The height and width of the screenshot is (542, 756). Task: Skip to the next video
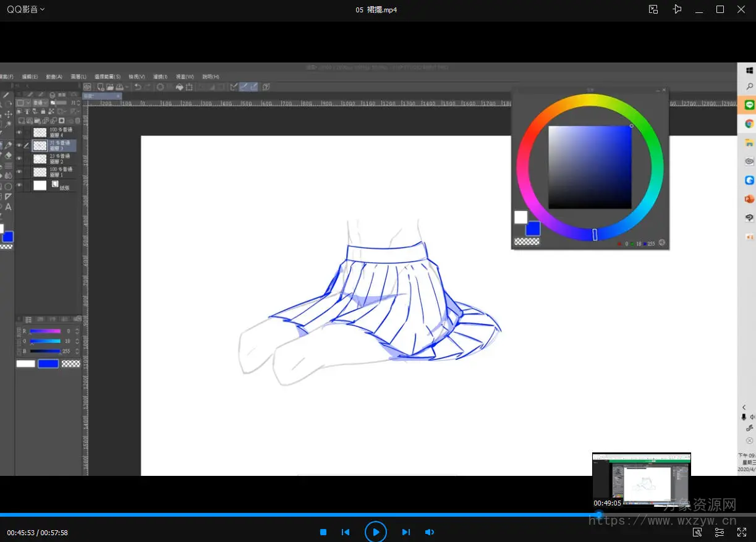(406, 532)
